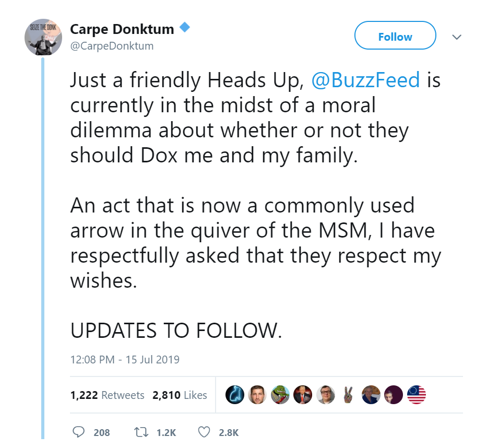
Task: Click the peace sign hand liker avatar
Action: click(348, 395)
